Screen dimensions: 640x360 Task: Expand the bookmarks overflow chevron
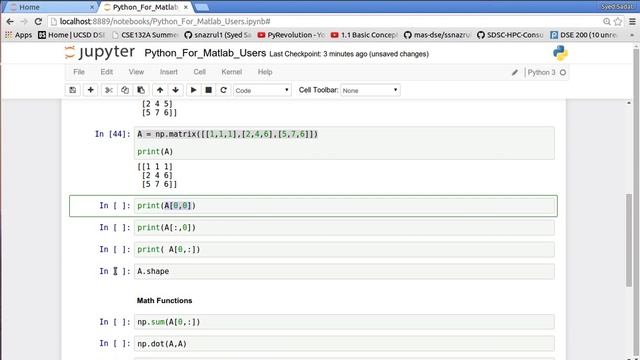click(x=632, y=35)
